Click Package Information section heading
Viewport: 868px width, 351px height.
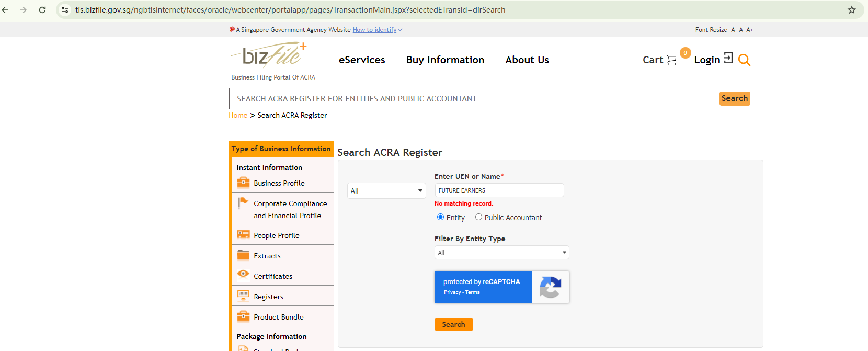(271, 336)
